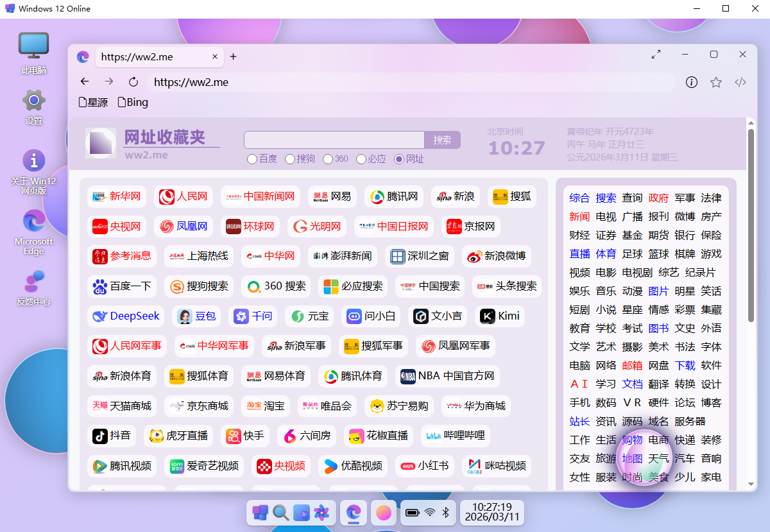Viewport: 770px width, 532px height.
Task: Open the Bing bookmark in favorites bar
Action: pyautogui.click(x=133, y=102)
